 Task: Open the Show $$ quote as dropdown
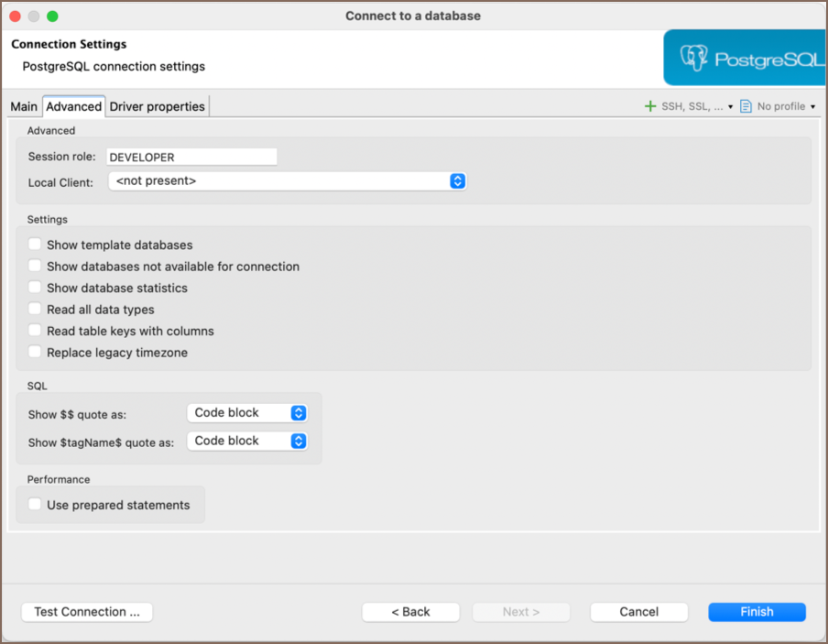click(x=247, y=413)
